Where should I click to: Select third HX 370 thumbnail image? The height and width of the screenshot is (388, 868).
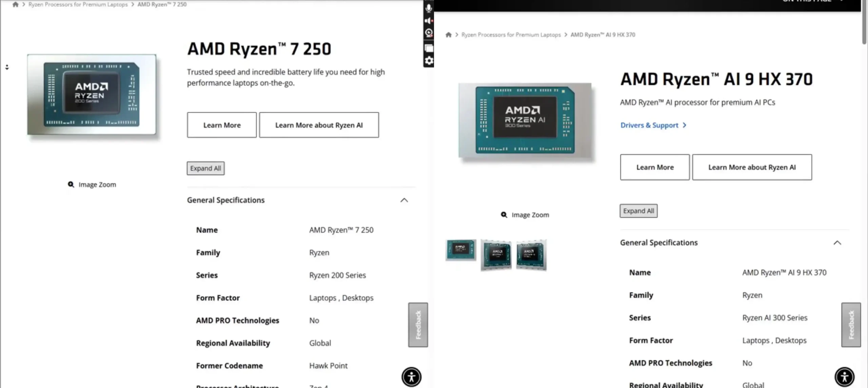pos(531,255)
